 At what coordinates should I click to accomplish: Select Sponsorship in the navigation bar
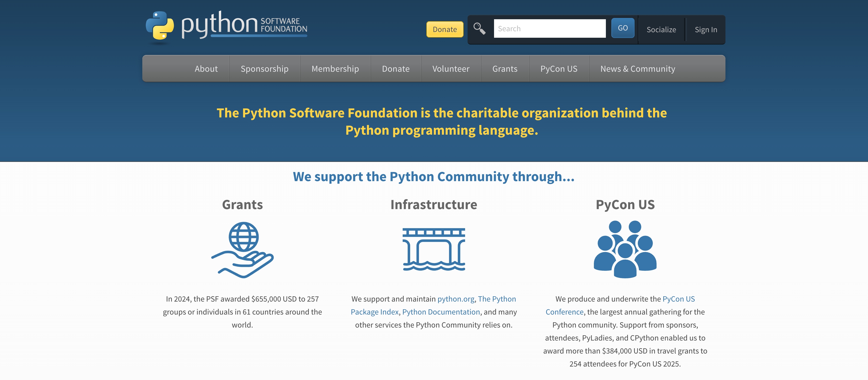[x=265, y=69]
